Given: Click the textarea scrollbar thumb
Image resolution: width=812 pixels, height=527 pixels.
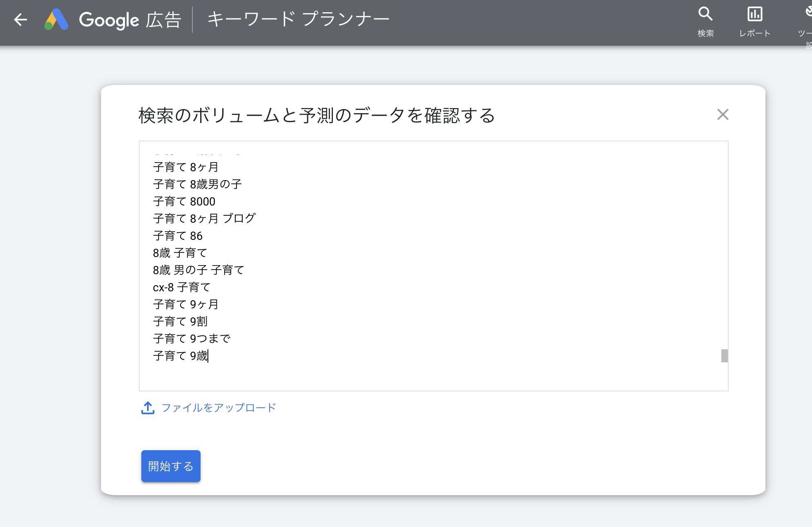Looking at the screenshot, I should [x=724, y=356].
